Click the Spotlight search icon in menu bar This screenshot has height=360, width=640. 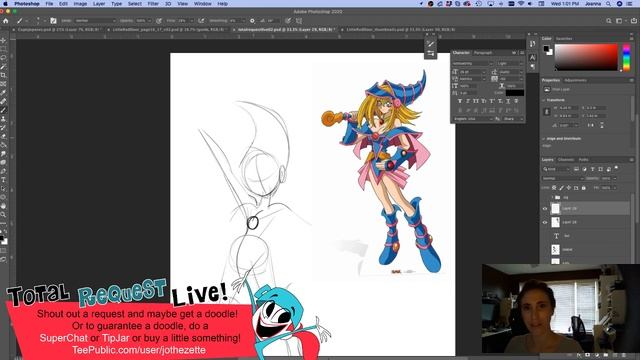point(608,4)
